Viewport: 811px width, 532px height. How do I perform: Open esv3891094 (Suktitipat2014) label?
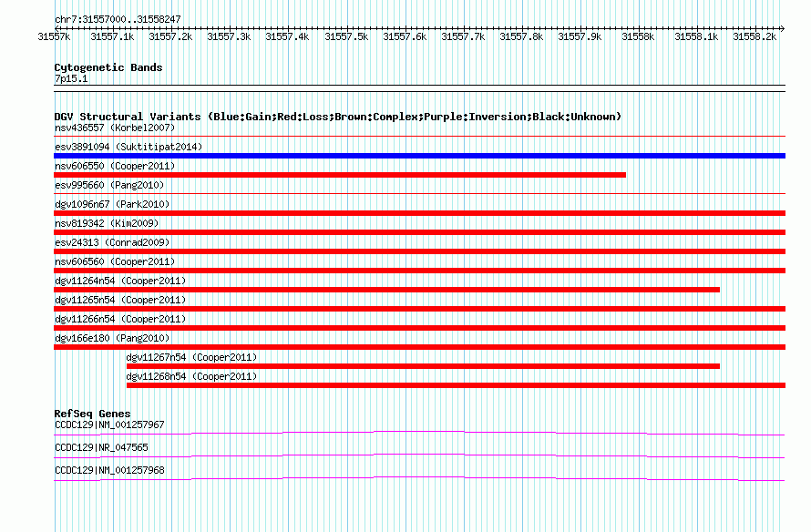coord(128,147)
